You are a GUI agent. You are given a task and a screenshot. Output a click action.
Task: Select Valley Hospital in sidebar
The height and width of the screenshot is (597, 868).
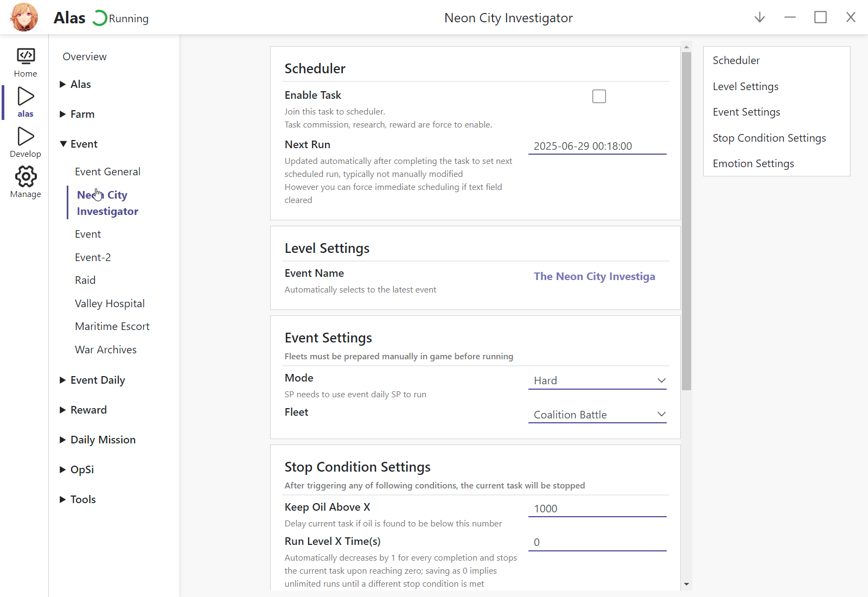coord(110,303)
